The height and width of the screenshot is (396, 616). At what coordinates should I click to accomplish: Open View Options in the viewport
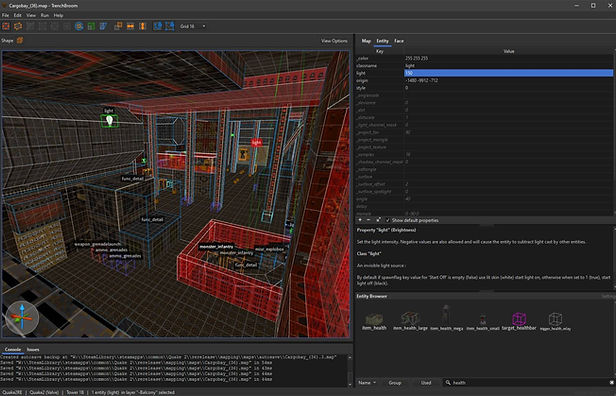334,41
